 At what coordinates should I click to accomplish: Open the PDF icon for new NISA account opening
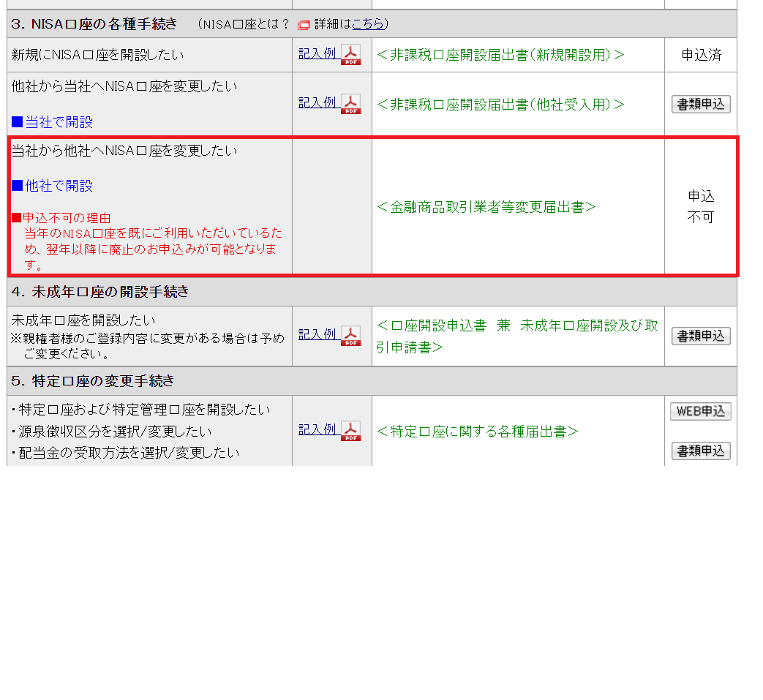(x=351, y=55)
